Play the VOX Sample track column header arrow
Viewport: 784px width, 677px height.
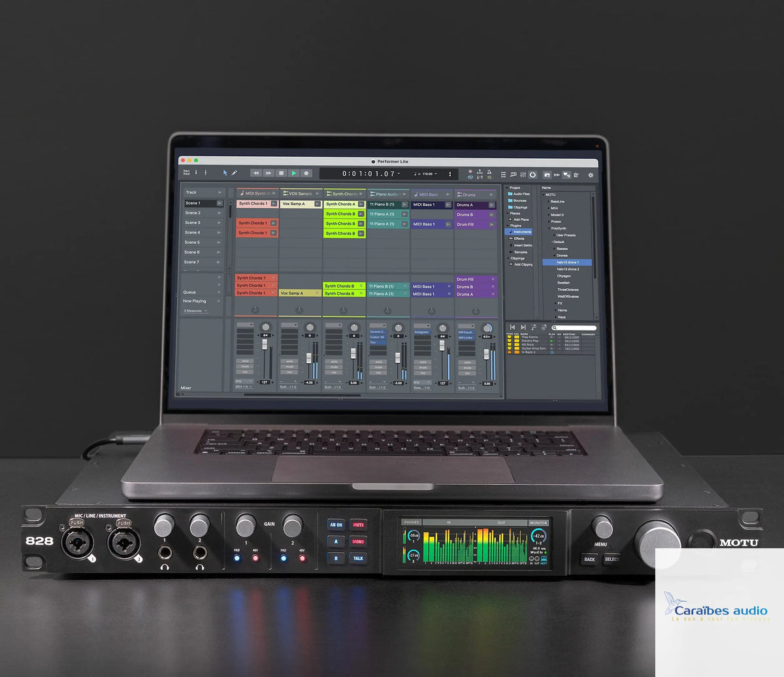[318, 193]
